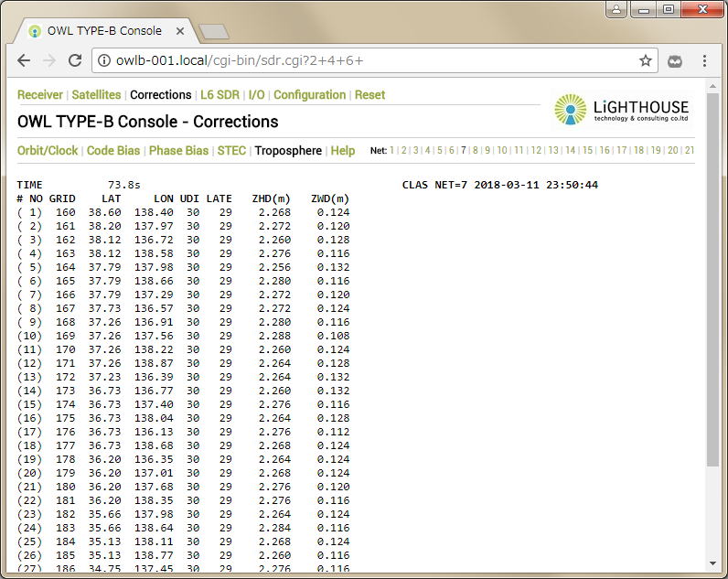Viewport: 728px width, 579px height.
Task: Click the Lighthouse logo
Action: 622,110
